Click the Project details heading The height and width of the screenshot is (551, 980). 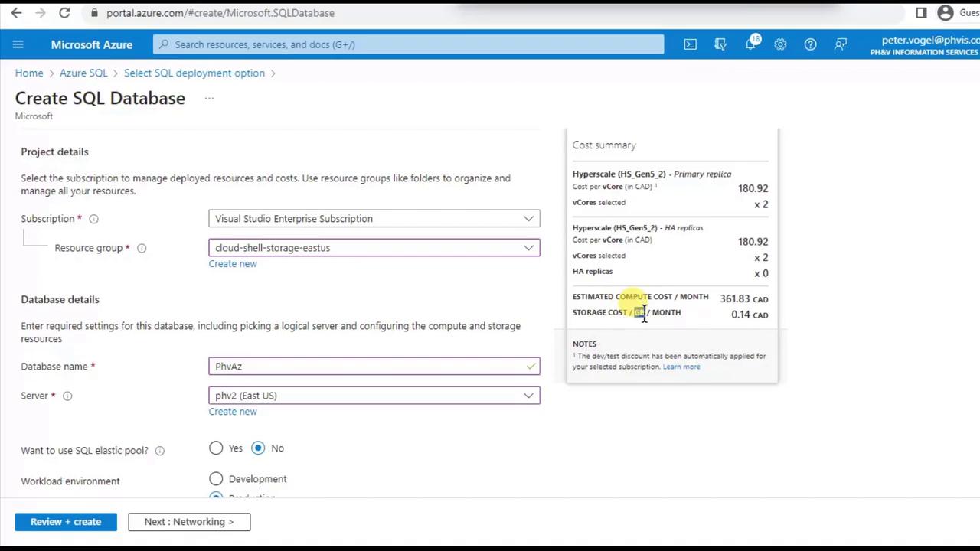tap(54, 152)
